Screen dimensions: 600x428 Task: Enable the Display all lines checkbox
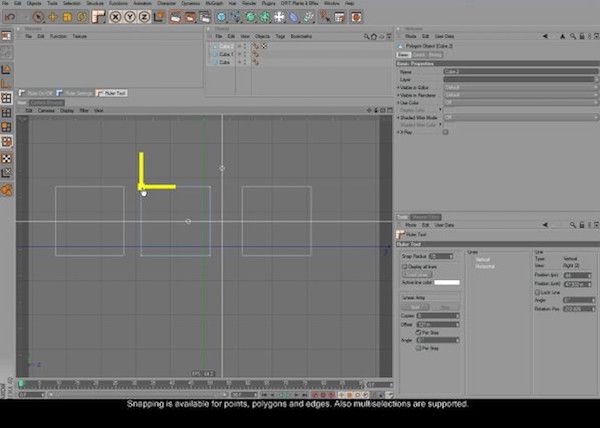pyautogui.click(x=404, y=267)
